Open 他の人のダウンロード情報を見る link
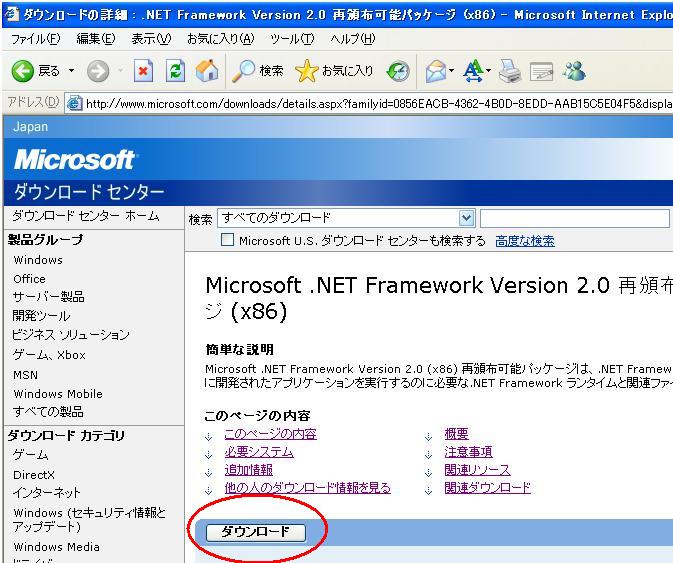Image resolution: width=673 pixels, height=563 pixels. click(x=307, y=488)
